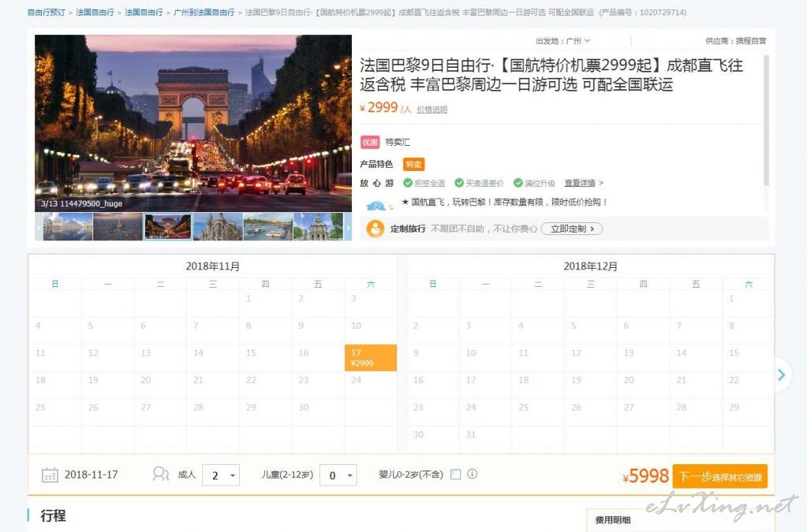This screenshot has width=807, height=532.
Task: Click the ¥2999/人 price under the title
Action: coord(385,108)
